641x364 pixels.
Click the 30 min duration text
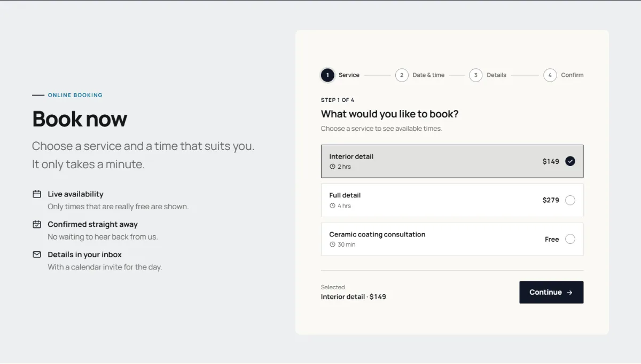[346, 244]
